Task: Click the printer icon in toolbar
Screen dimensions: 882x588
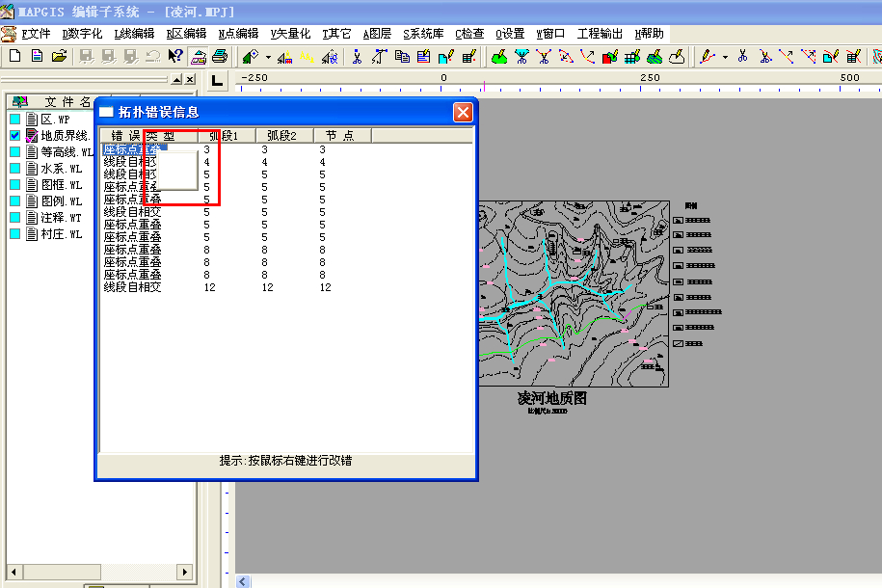Action: 220,57
